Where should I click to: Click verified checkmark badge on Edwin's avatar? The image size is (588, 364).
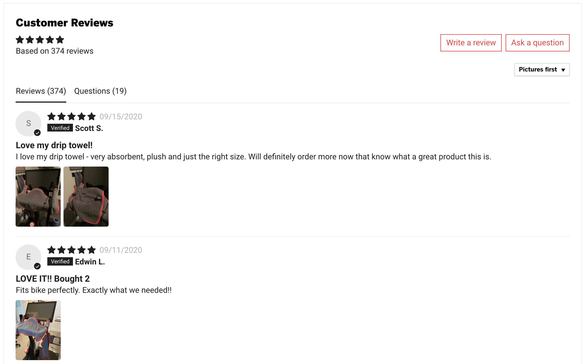click(x=37, y=266)
